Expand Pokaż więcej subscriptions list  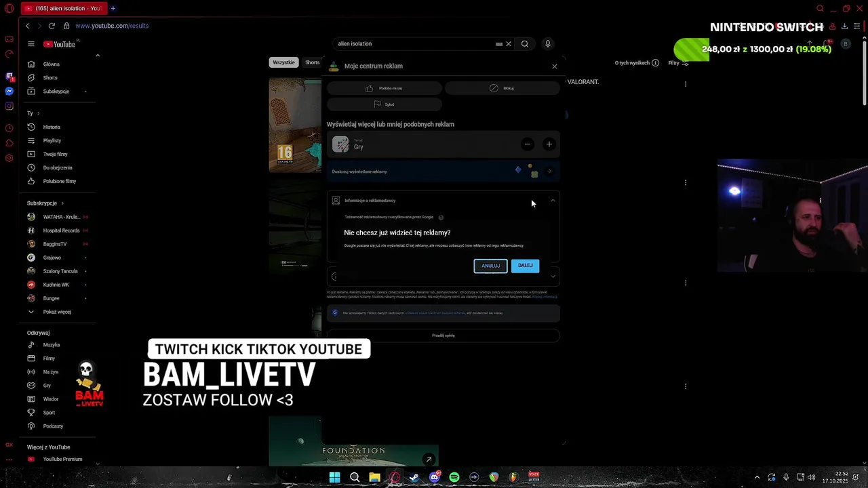57,312
